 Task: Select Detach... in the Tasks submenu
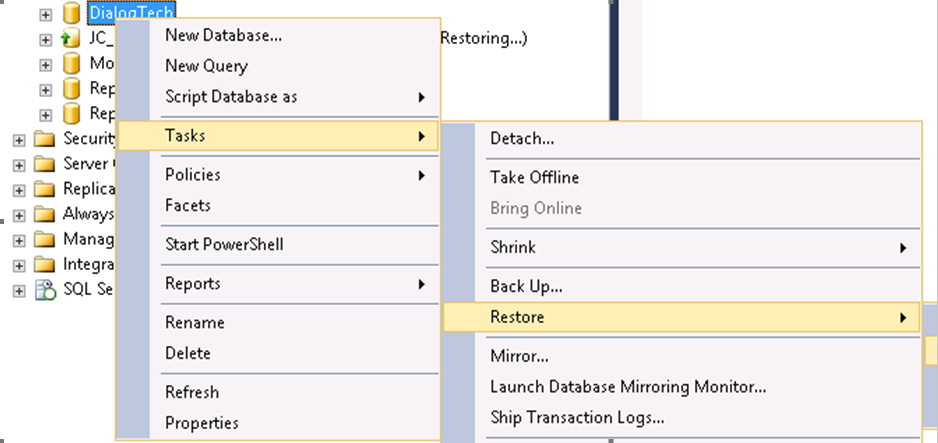pyautogui.click(x=522, y=139)
